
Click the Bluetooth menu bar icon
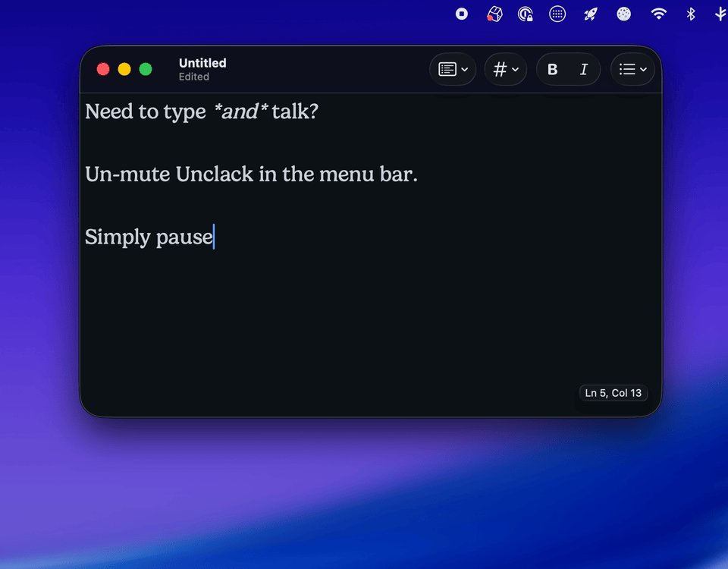point(690,14)
